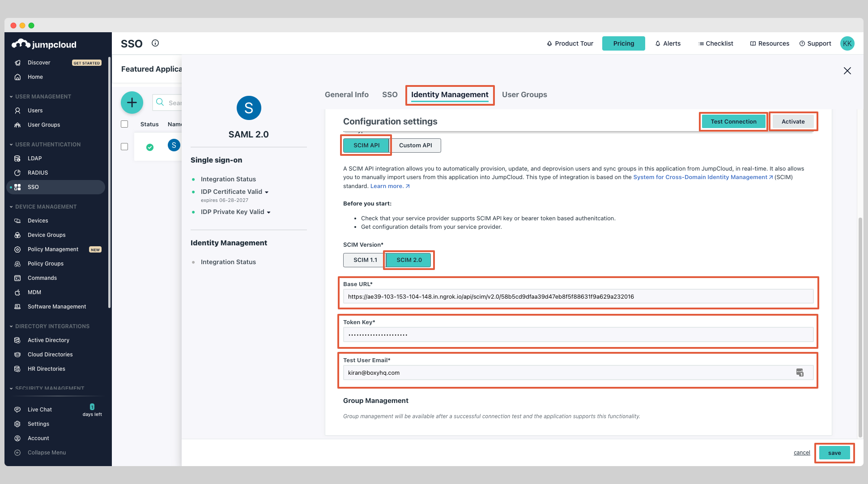
Task: Expand the IDP Private Key Valid dropdown
Action: 268,212
